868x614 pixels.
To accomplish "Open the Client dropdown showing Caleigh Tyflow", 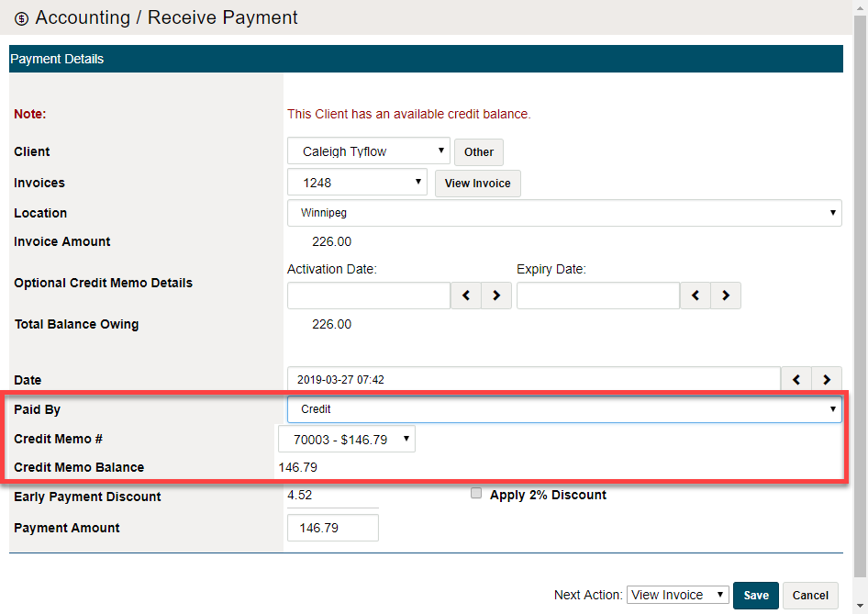I will point(368,151).
